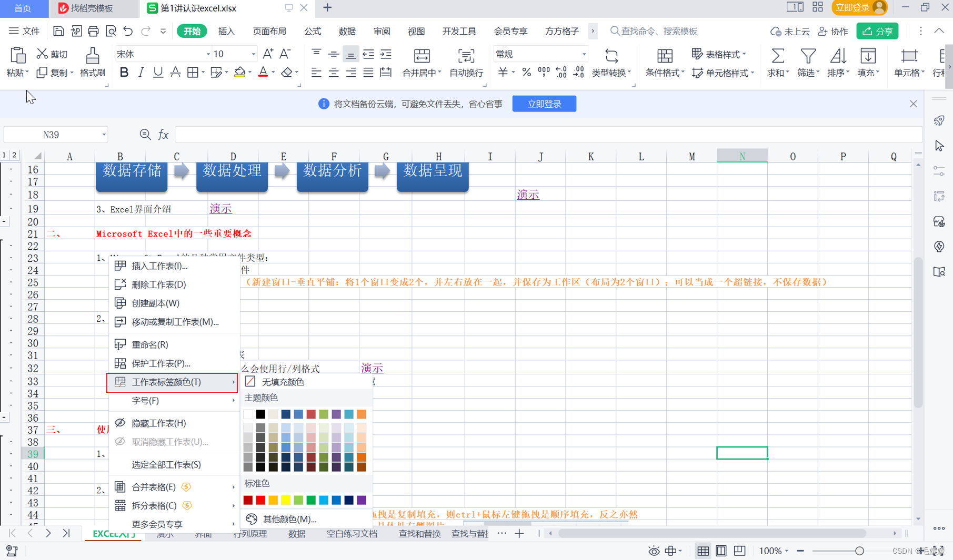The height and width of the screenshot is (560, 953).
Task: Click the insert function fx icon
Action: (163, 135)
